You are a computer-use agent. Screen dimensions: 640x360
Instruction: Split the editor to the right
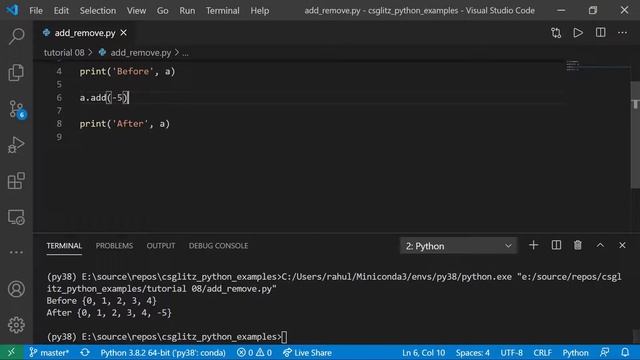point(600,33)
